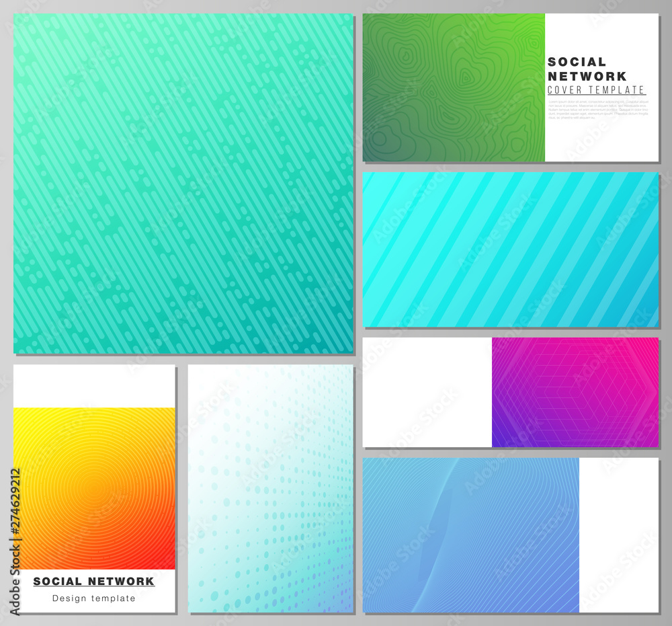Viewport: 672px width, 626px height.
Task: Open the cyan diagonal-bands banner template
Action: click(511, 249)
